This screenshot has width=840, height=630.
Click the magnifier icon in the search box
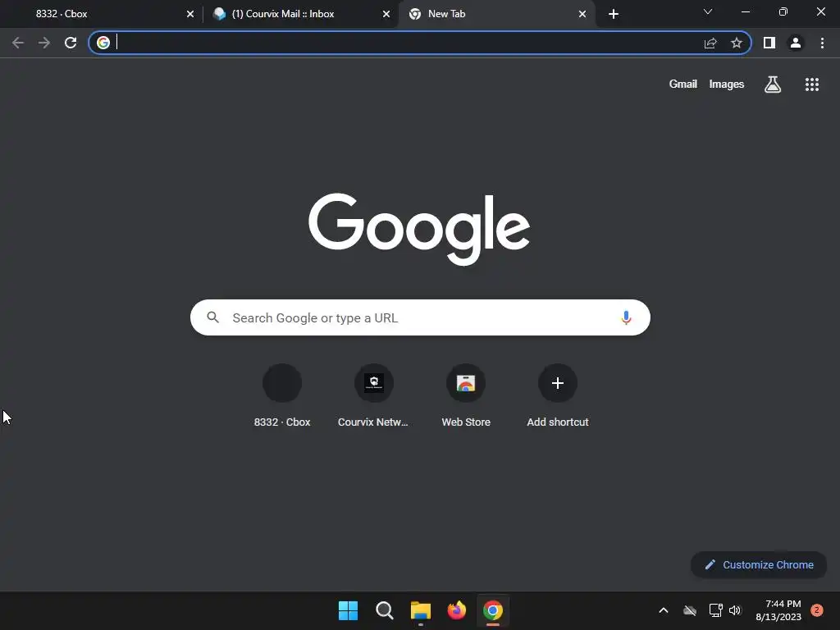point(212,317)
